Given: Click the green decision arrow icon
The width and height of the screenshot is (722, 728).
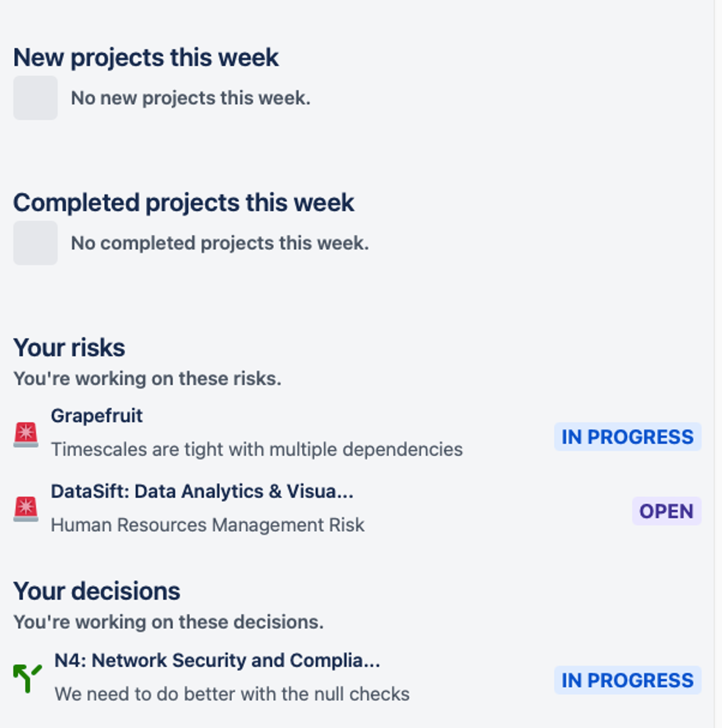Looking at the screenshot, I should pos(27,678).
